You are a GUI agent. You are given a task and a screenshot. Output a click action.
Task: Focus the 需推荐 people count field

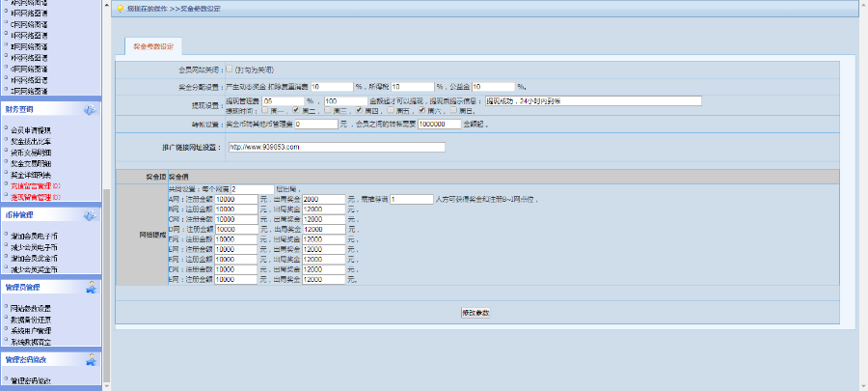(412, 200)
